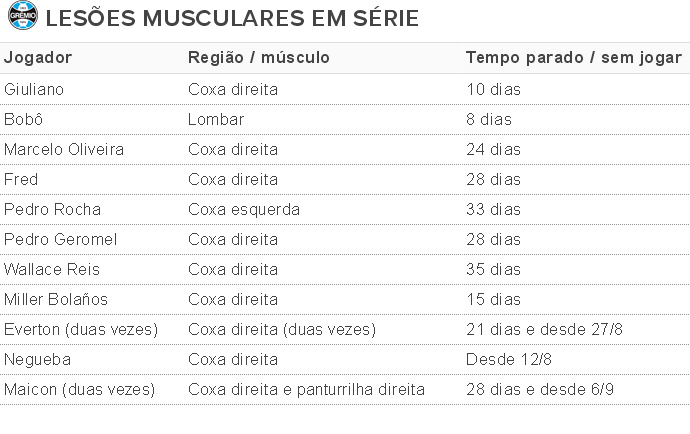Click Pedro Rocha's 'Coxa esquerda' cell

[x=244, y=209]
